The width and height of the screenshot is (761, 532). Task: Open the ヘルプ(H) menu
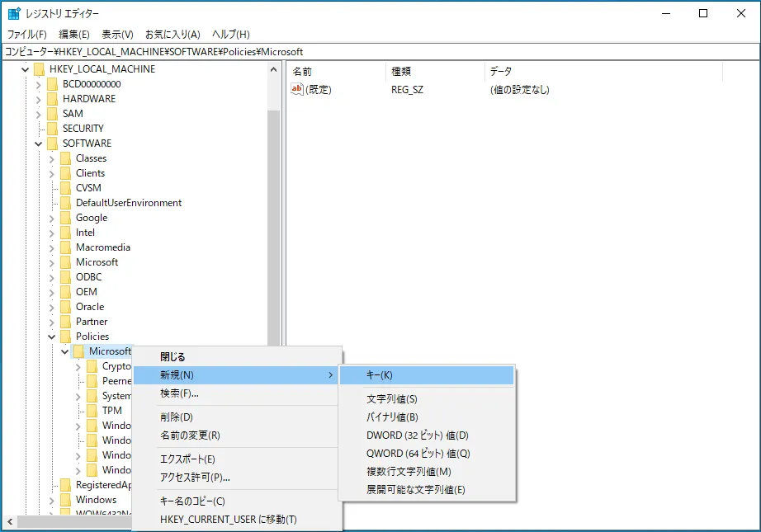231,35
